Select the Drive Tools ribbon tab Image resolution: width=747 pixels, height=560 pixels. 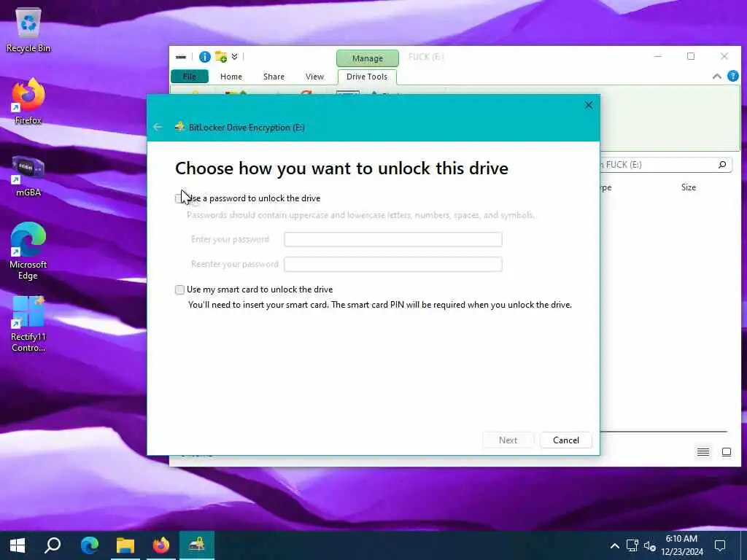click(x=367, y=76)
